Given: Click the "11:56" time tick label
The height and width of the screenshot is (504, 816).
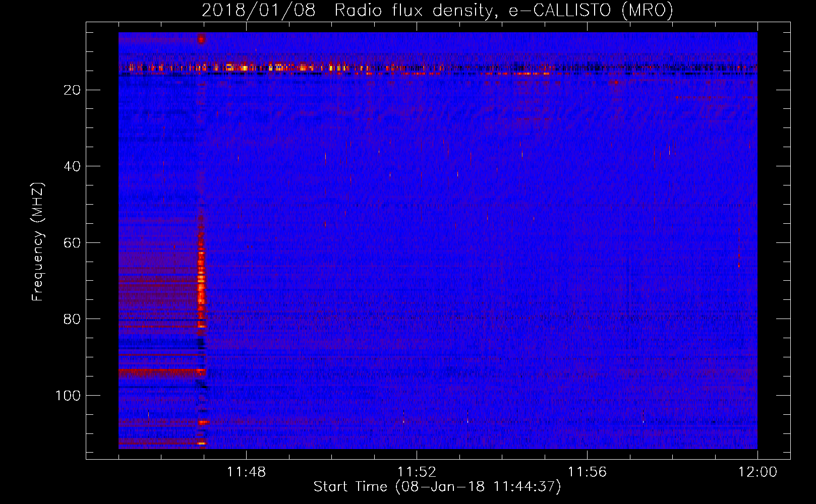Looking at the screenshot, I should [587, 472].
